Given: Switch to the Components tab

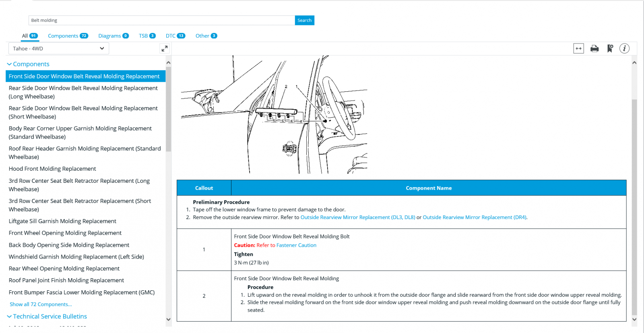Looking at the screenshot, I should pyautogui.click(x=68, y=36).
